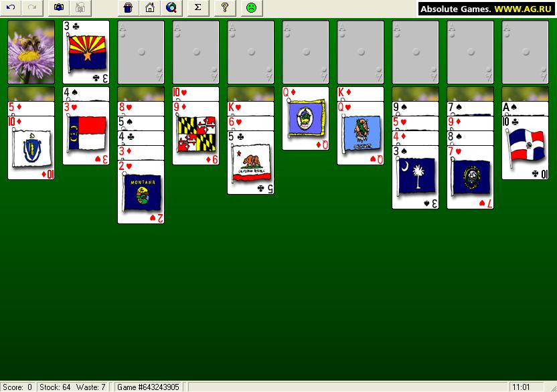The height and width of the screenshot is (392, 557).
Task: Deal from the flower-backed stock pile
Action: click(31, 52)
